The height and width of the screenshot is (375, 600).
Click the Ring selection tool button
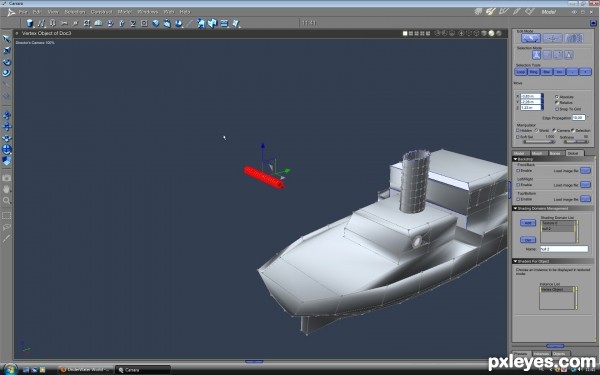pos(534,72)
